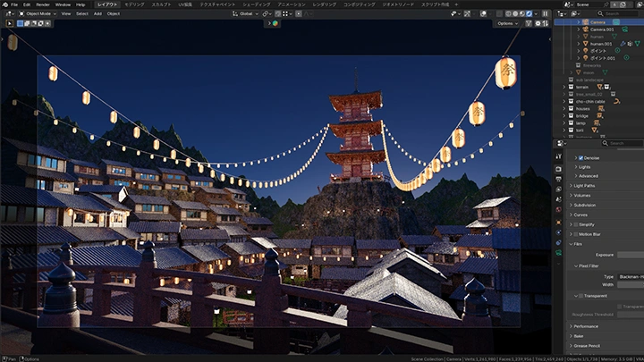
Task: Open the Object Mode dropdown
Action: pos(38,13)
